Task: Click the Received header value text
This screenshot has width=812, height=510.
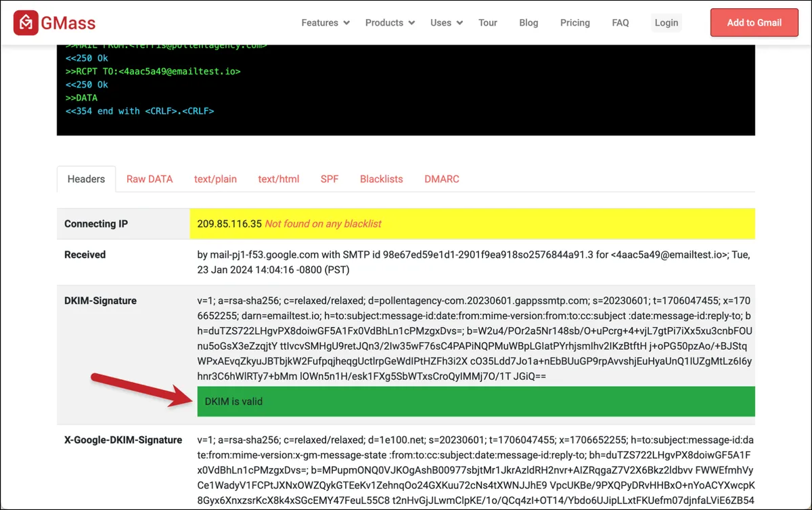Action: tap(474, 262)
